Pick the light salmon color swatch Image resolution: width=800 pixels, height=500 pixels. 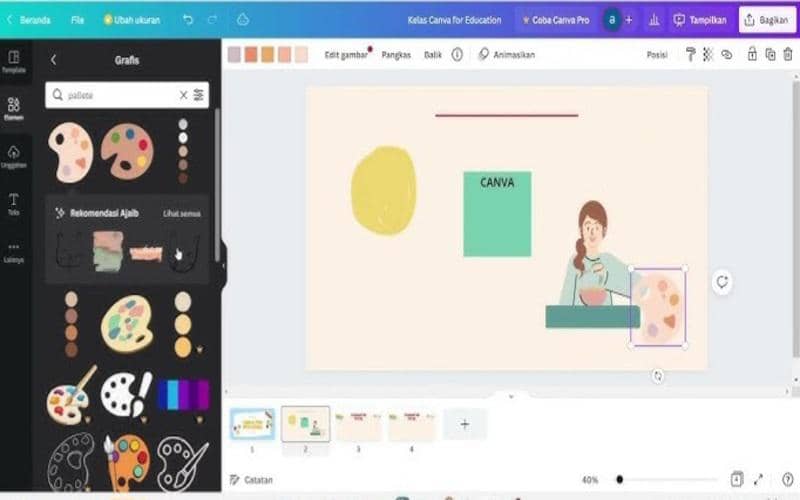tap(285, 55)
